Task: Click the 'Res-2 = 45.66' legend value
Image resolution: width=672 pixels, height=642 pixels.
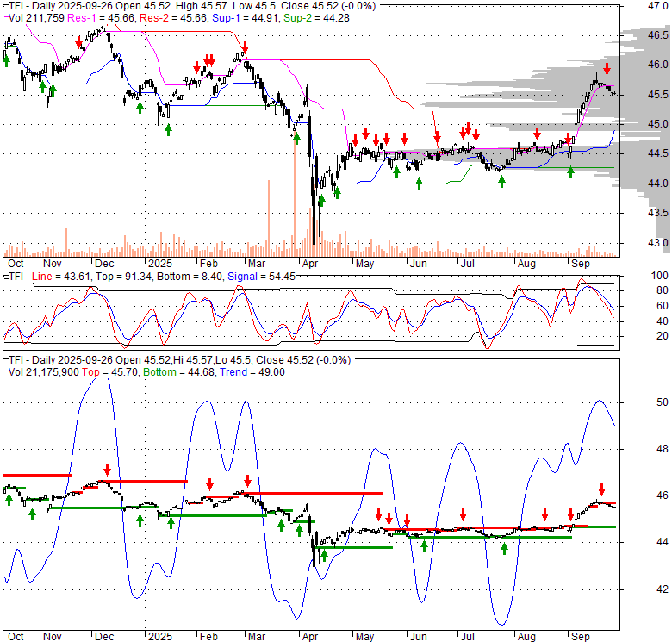Action: click(174, 18)
